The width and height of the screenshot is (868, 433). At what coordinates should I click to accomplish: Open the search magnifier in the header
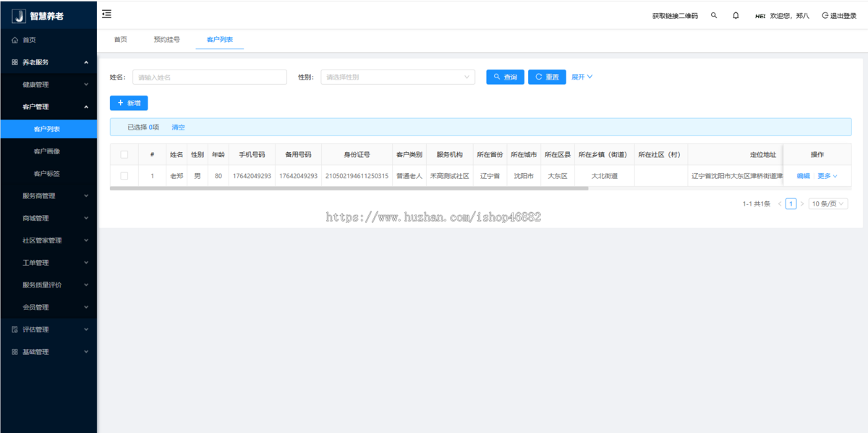(x=714, y=15)
